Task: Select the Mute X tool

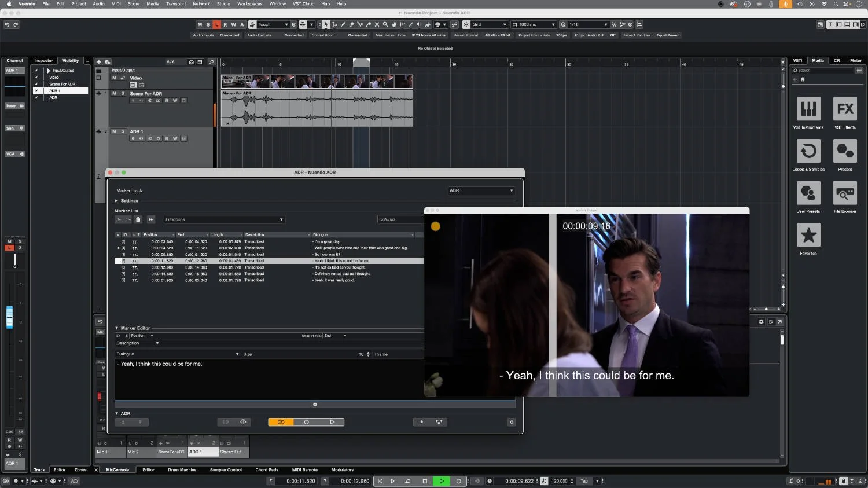Action: [x=377, y=24]
